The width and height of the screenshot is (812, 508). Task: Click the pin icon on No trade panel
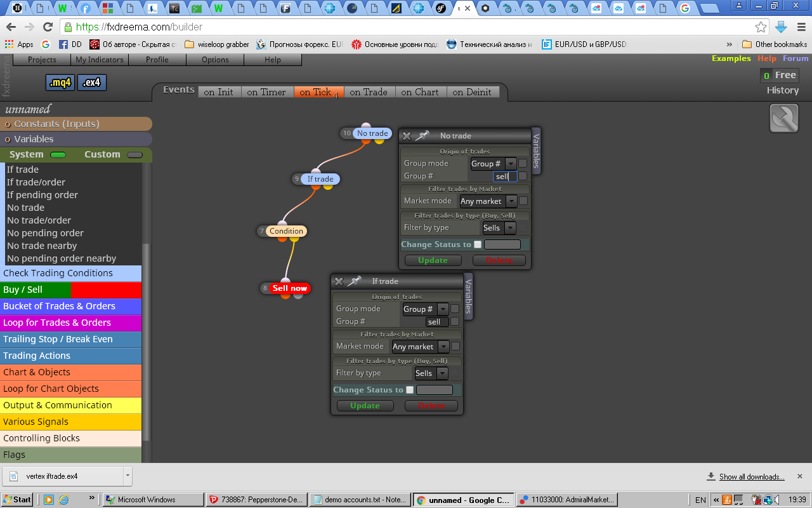[x=422, y=136]
